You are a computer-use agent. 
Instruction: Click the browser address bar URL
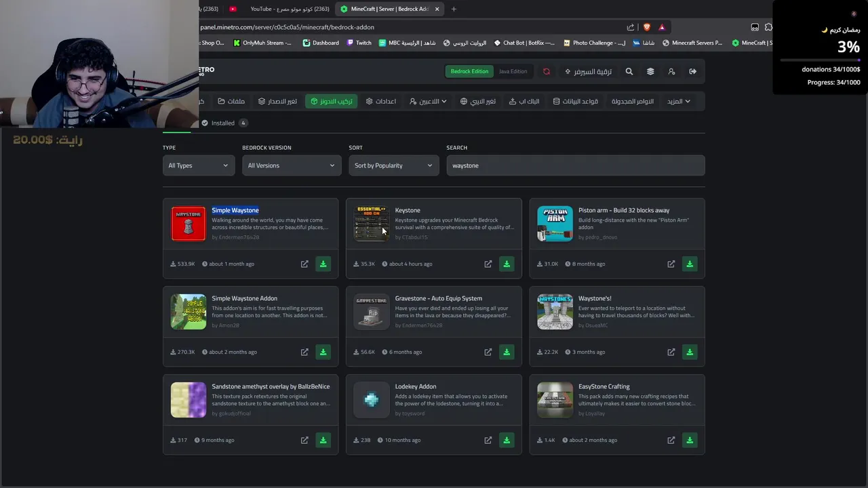coord(287,27)
